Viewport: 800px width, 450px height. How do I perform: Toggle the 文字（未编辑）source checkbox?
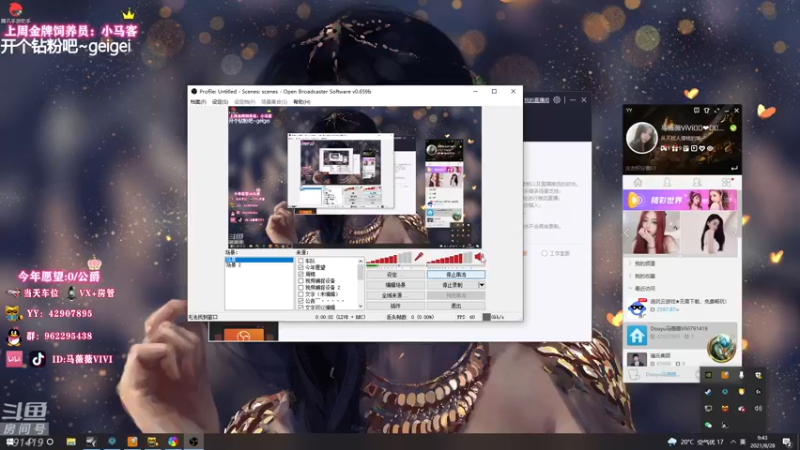pos(301,294)
